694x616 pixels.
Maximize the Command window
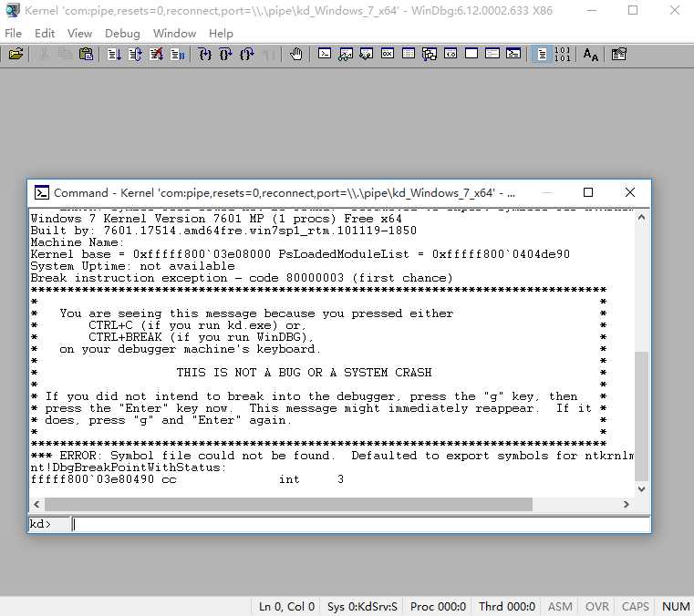click(588, 192)
